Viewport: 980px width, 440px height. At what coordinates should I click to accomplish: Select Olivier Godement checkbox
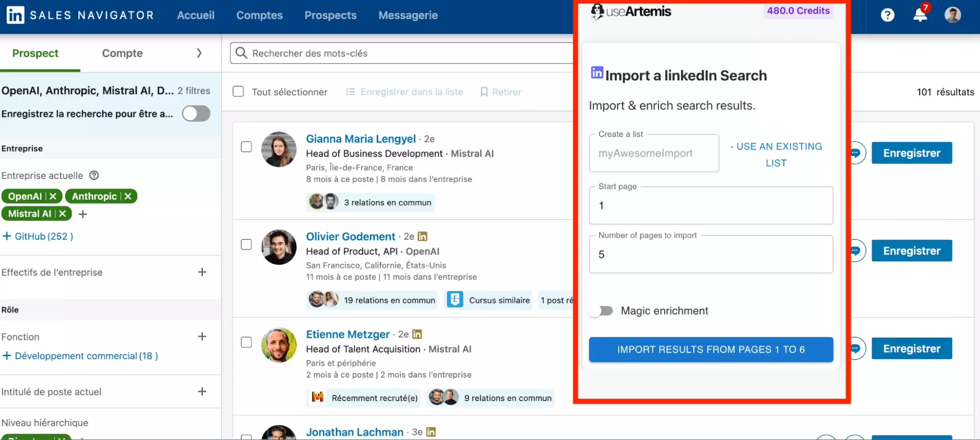[x=247, y=244]
